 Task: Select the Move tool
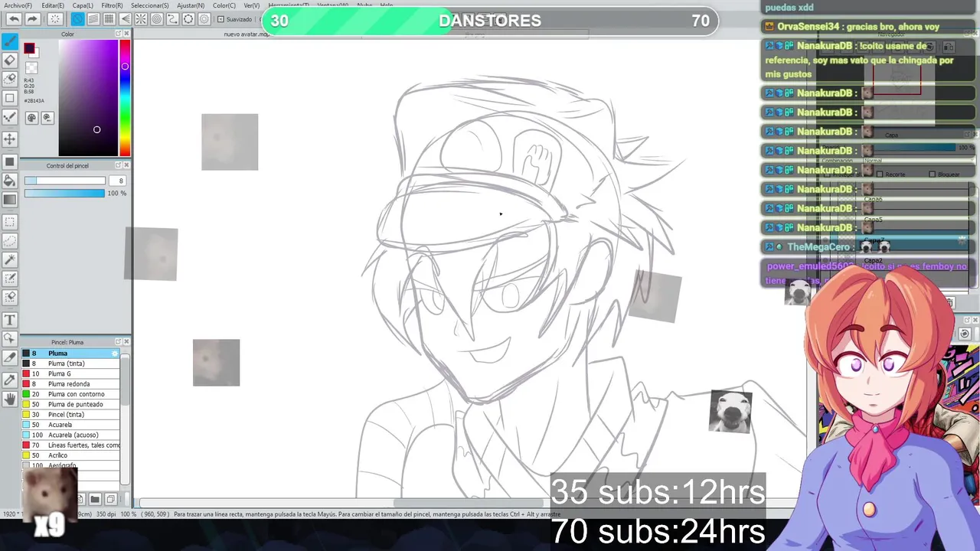10,139
